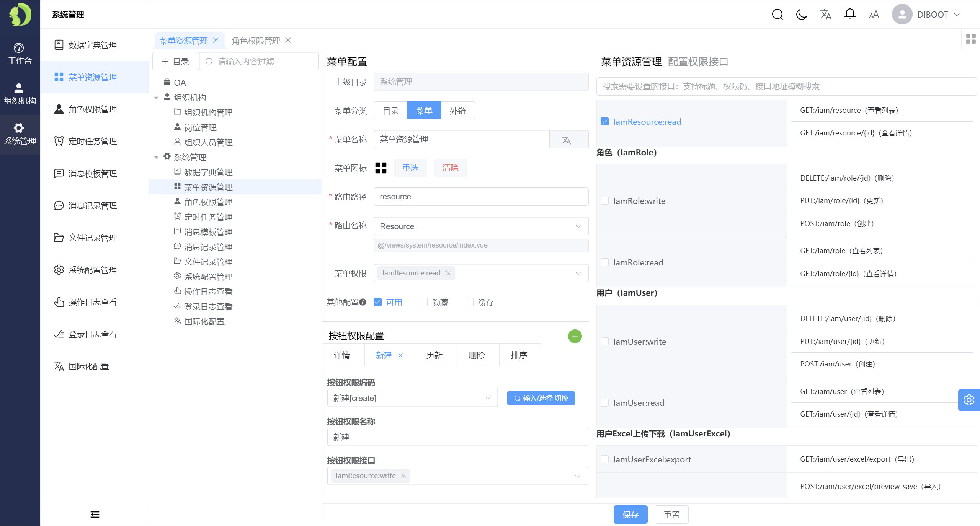Click the 保存 save button
The width and height of the screenshot is (980, 526).
630,515
